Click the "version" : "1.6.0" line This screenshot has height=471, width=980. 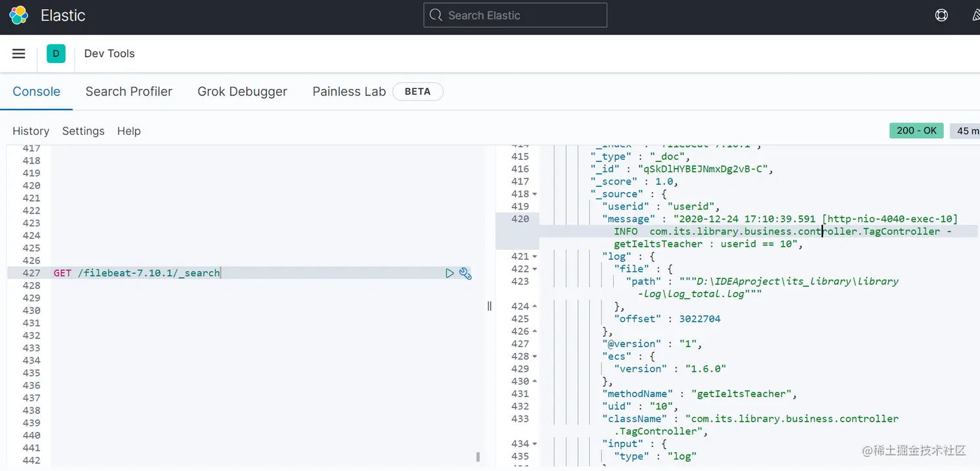pos(670,368)
